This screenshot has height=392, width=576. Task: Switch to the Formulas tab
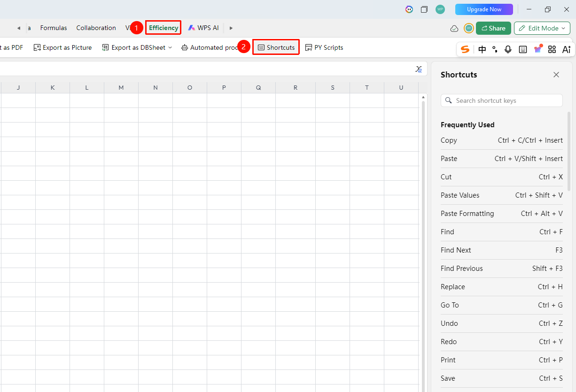(x=54, y=28)
